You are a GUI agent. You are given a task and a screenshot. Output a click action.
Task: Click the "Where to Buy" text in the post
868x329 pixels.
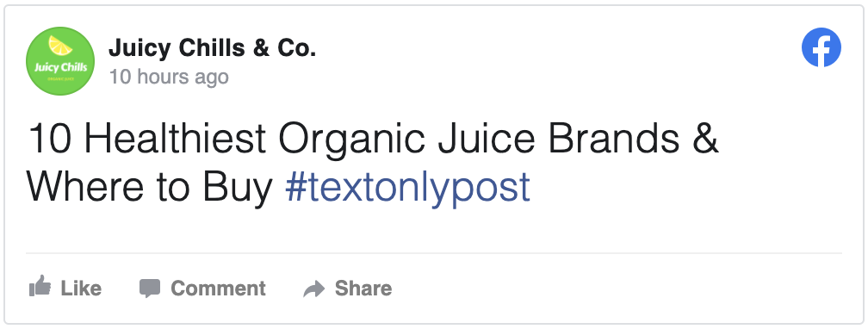click(x=150, y=187)
